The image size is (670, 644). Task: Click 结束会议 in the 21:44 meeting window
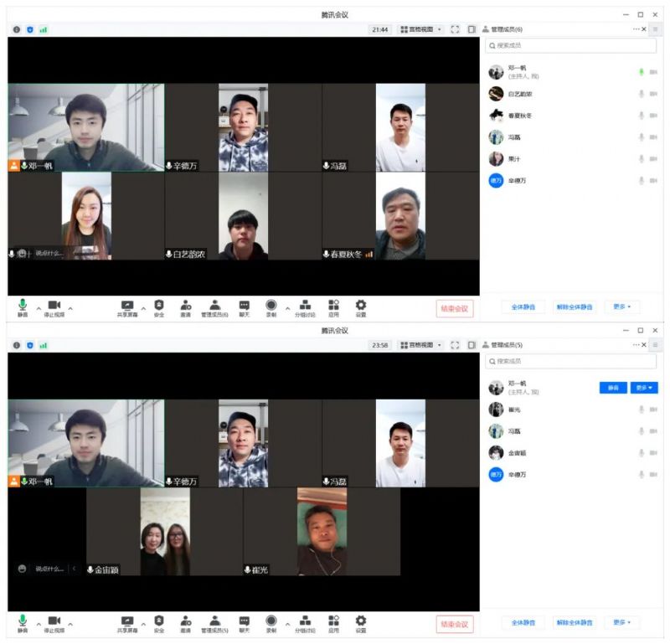455,309
